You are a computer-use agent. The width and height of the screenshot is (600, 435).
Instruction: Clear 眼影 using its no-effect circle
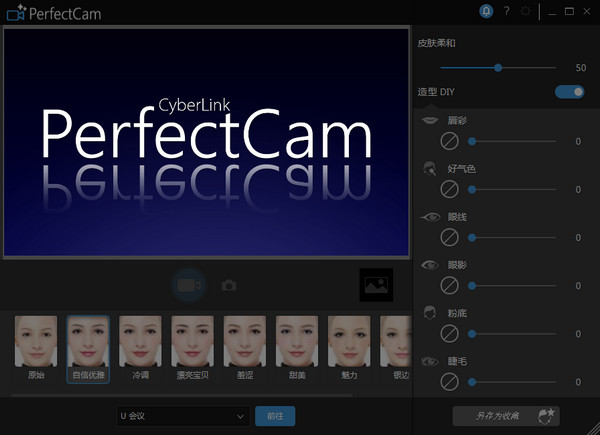(449, 286)
